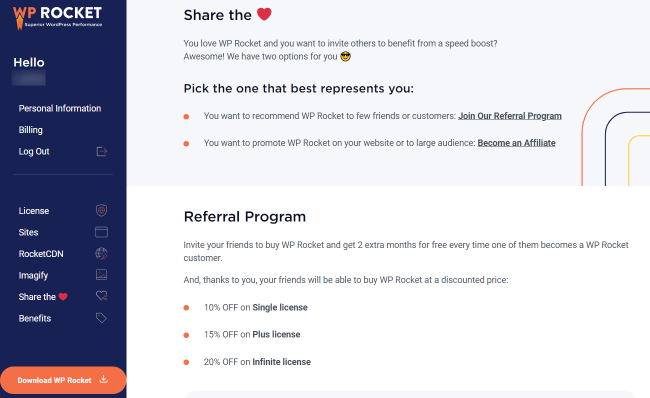Open the Benefits sidebar item
This screenshot has height=398, width=650.
(35, 318)
